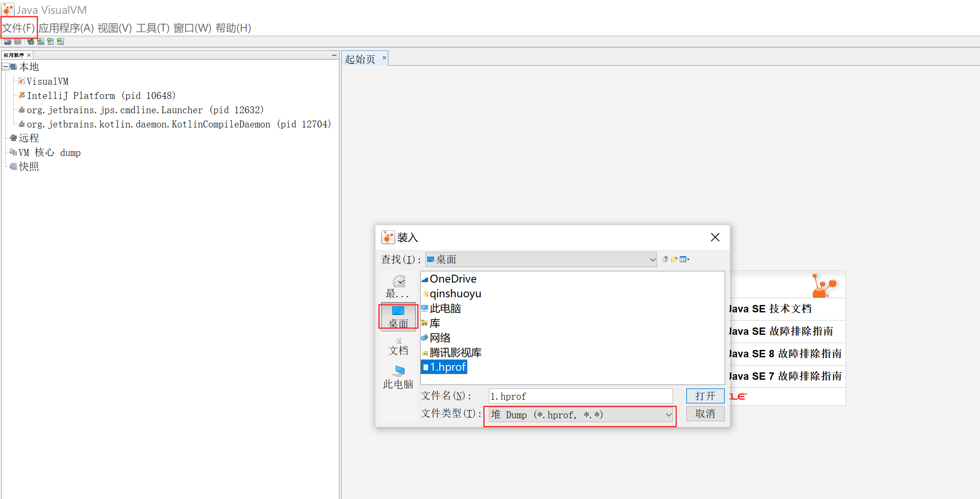The width and height of the screenshot is (980, 499).
Task: Collapse the 本地 tree node
Action: coord(6,67)
